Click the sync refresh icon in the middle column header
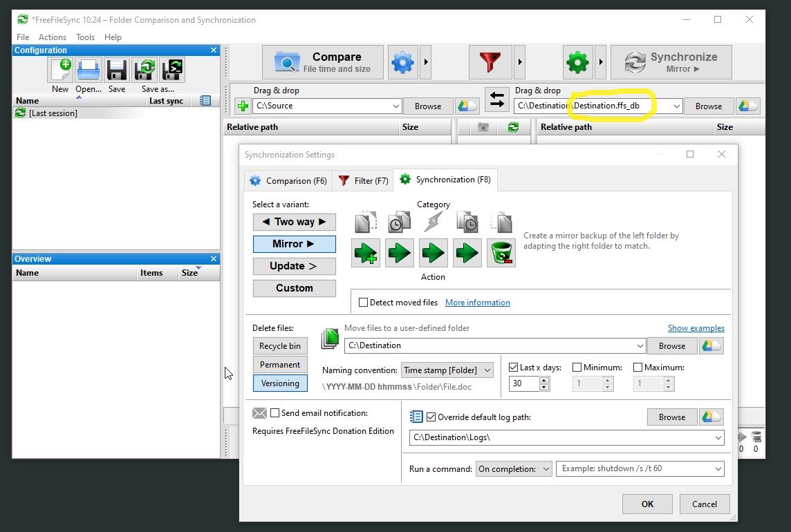This screenshot has height=532, width=791. tap(514, 127)
